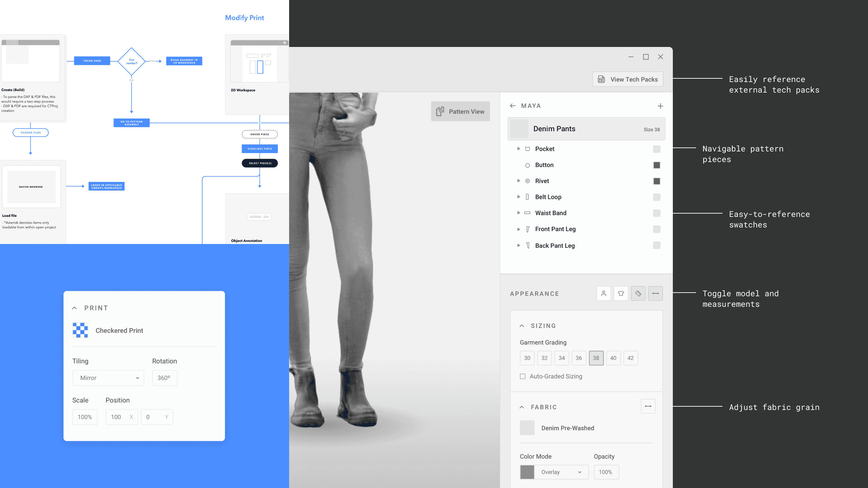The height and width of the screenshot is (488, 868).
Task: Open the Tiling Mirror dropdown
Action: pos(108,378)
